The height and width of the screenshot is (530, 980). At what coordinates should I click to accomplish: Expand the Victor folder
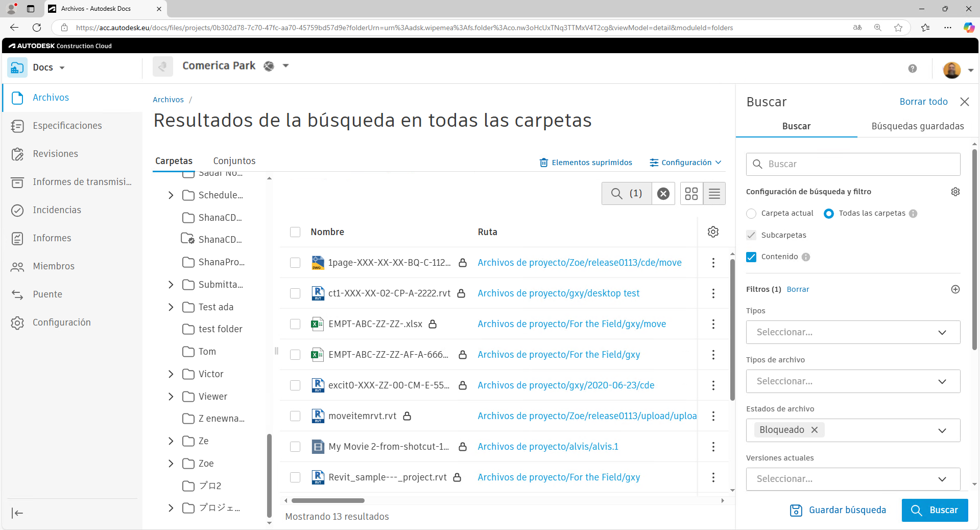pos(171,374)
